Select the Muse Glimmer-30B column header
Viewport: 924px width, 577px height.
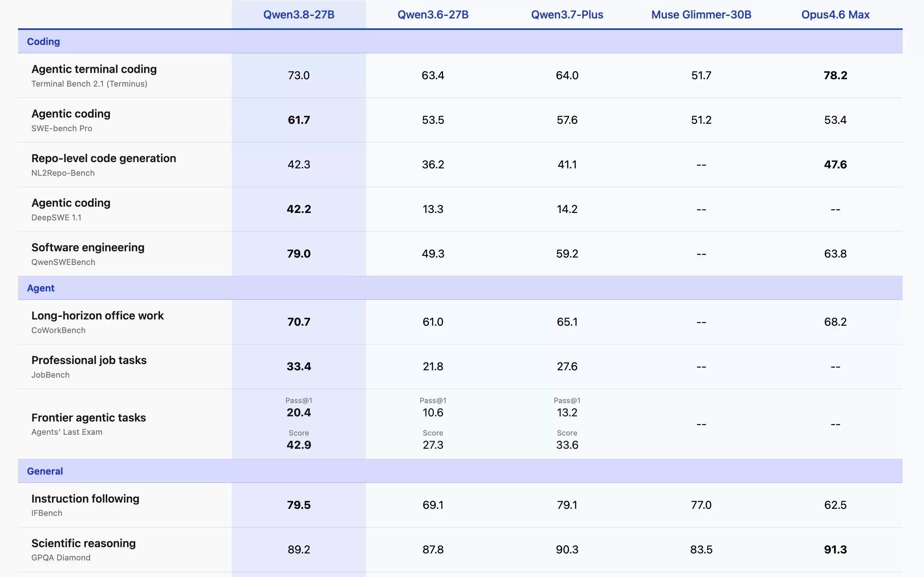701,14
